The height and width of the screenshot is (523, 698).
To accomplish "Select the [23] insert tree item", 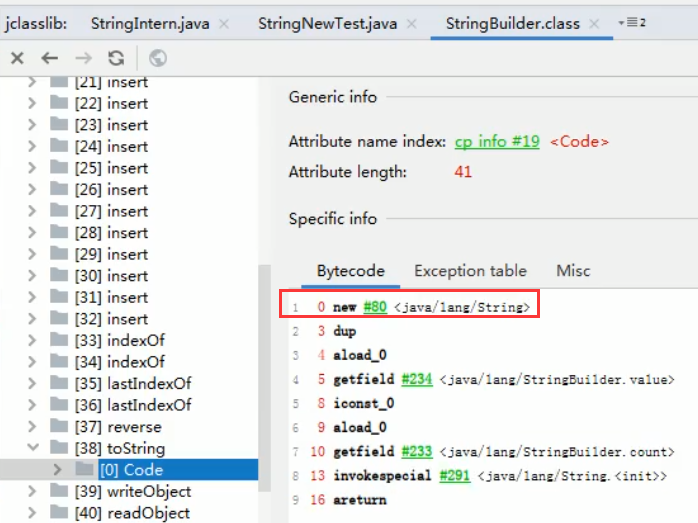I will coord(111,125).
